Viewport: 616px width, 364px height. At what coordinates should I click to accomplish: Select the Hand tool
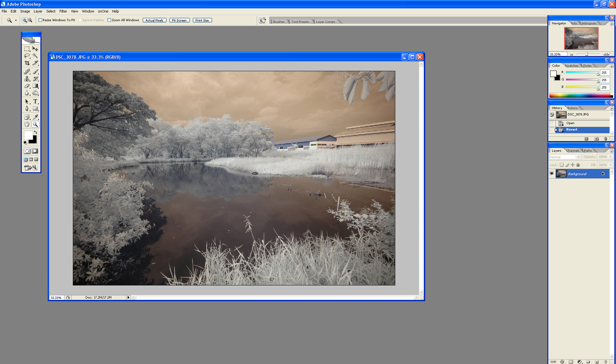(x=27, y=124)
